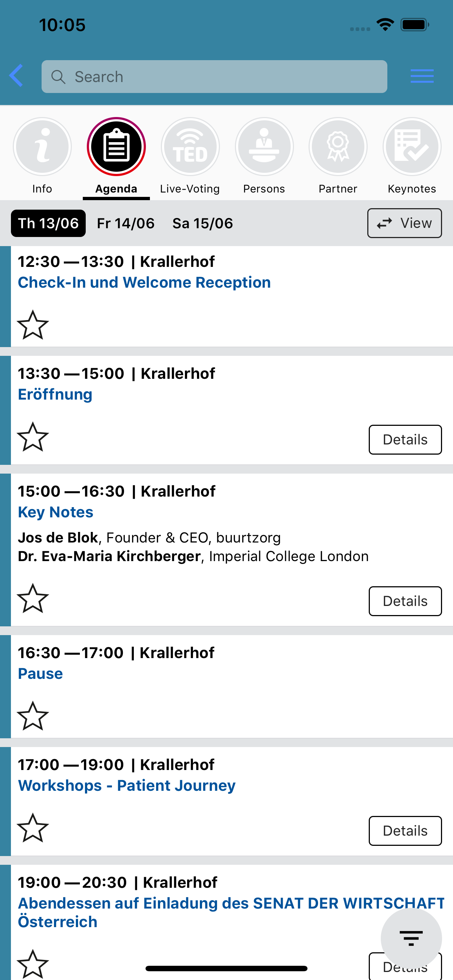Toggle favorite star for Key Notes
The image size is (453, 980).
point(33,598)
